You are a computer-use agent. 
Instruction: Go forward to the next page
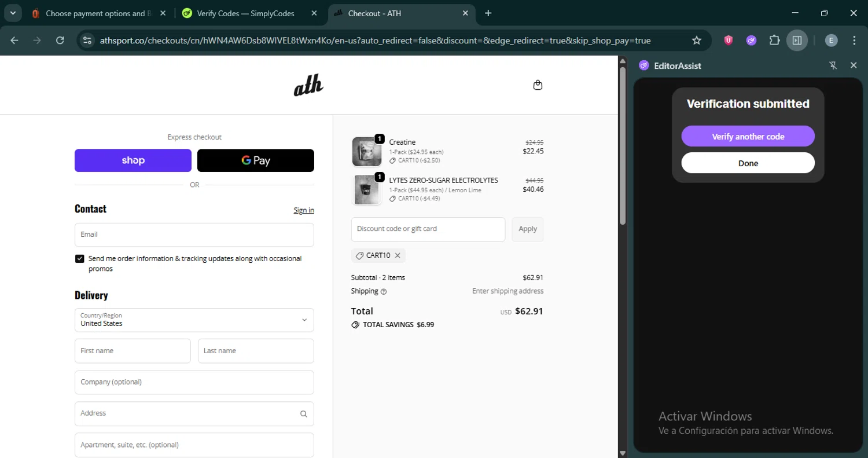[37, 41]
